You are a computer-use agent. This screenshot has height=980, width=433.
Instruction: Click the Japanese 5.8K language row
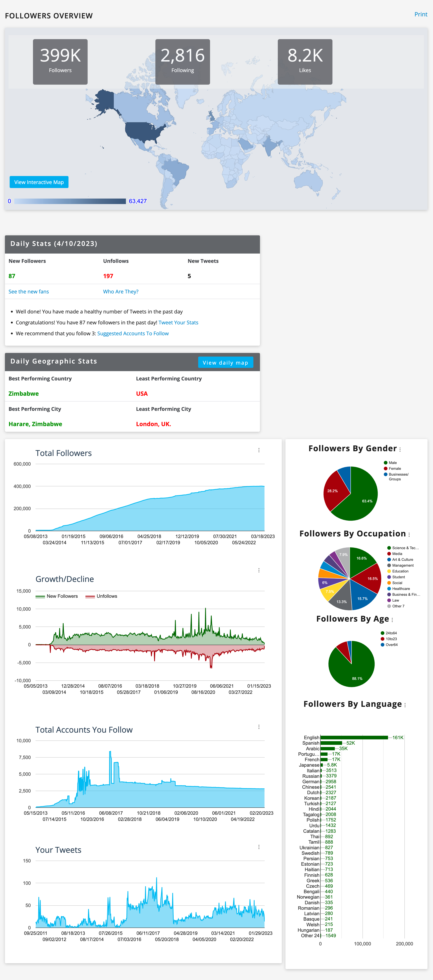pyautogui.click(x=318, y=765)
